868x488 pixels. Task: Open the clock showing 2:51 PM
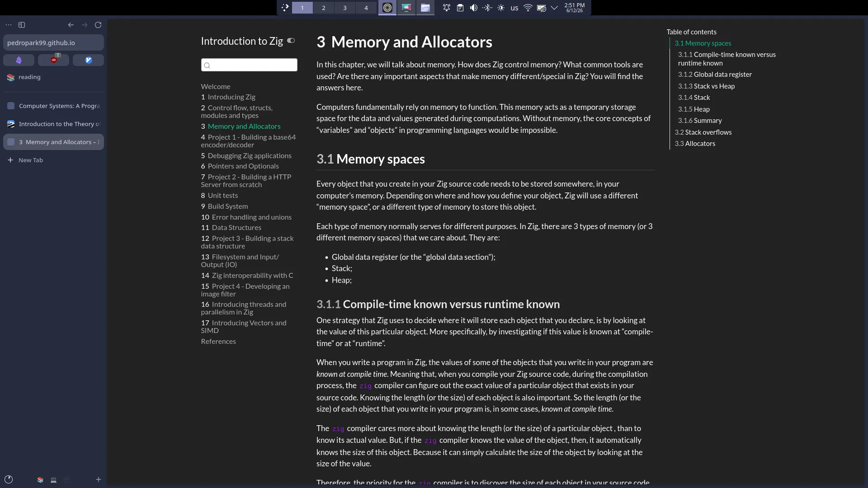tap(574, 8)
